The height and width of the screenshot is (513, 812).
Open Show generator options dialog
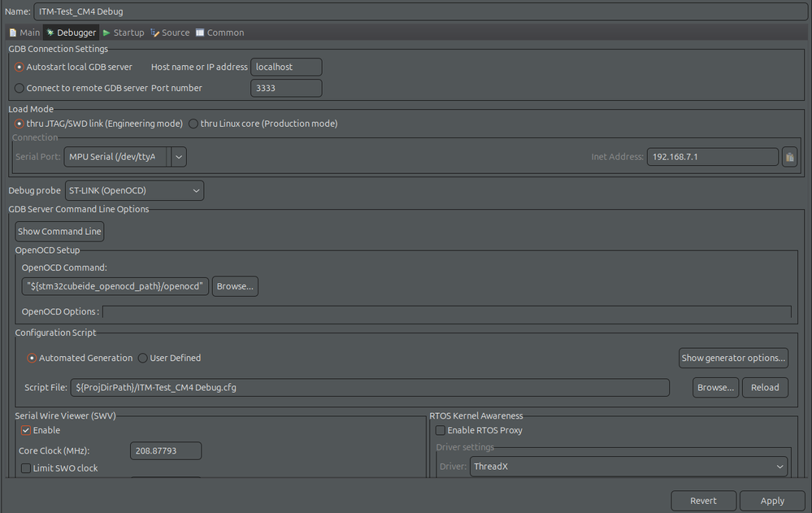click(732, 358)
